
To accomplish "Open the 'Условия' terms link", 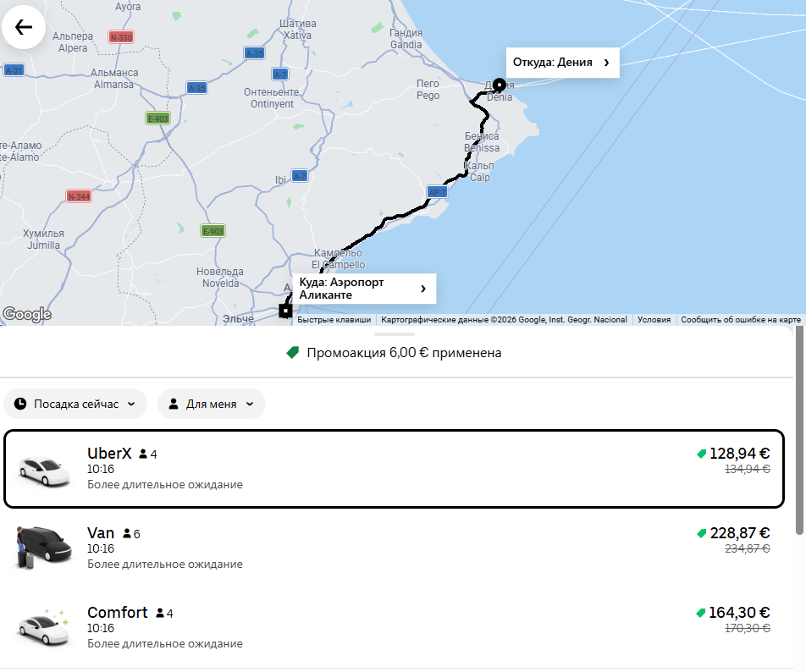I will point(654,320).
